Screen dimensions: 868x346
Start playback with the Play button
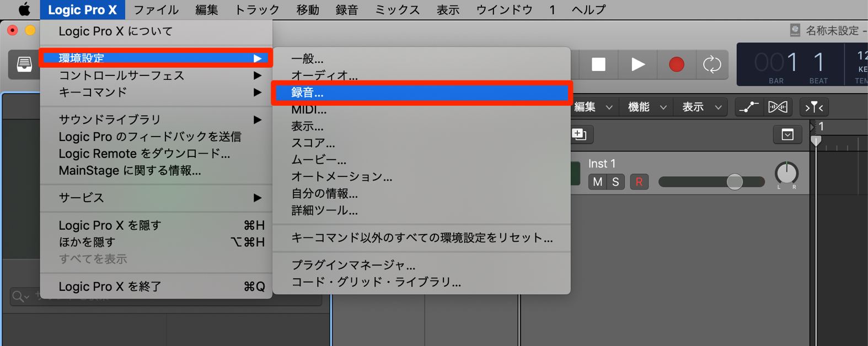tap(637, 64)
